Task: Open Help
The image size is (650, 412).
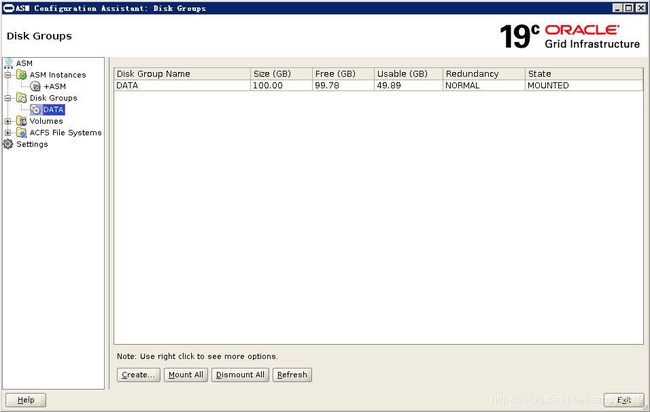Action: tap(26, 400)
